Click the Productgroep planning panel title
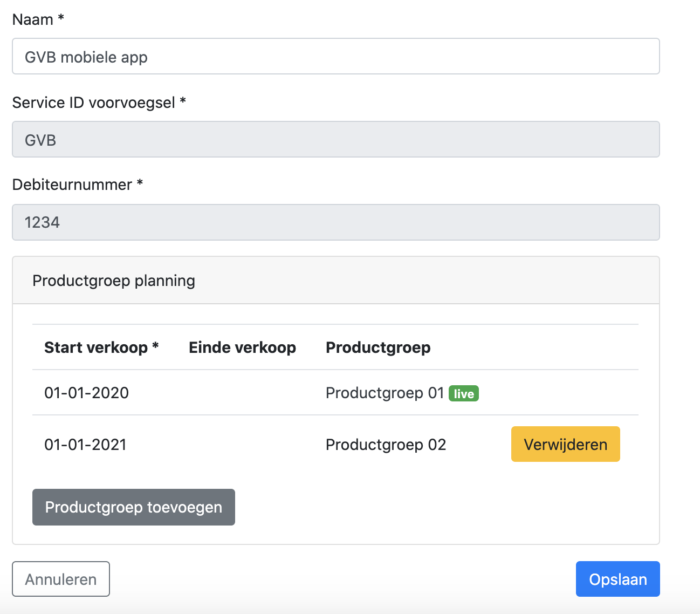 pyautogui.click(x=114, y=281)
